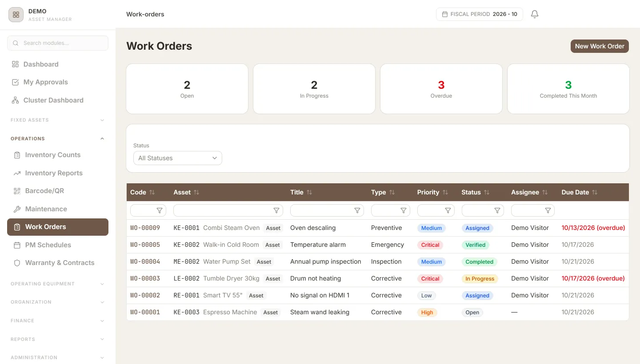
Task: Go to My Approvals
Action: 58,82
